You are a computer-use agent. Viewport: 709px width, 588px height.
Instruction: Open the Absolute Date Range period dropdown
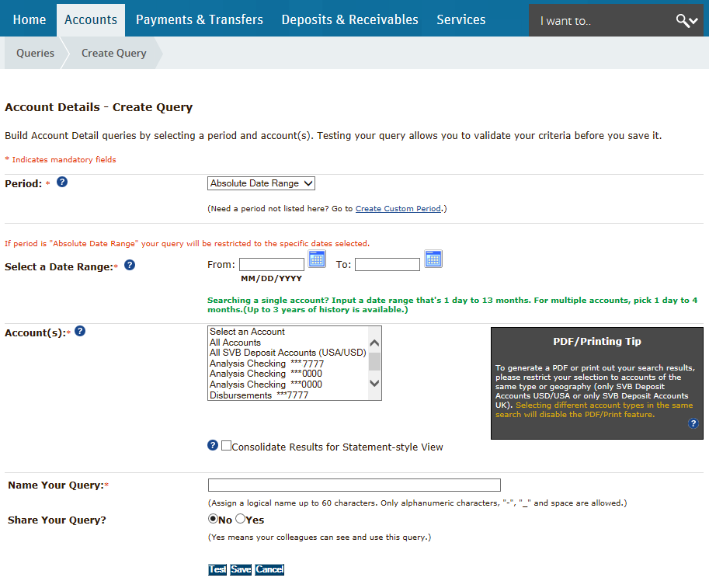[262, 183]
